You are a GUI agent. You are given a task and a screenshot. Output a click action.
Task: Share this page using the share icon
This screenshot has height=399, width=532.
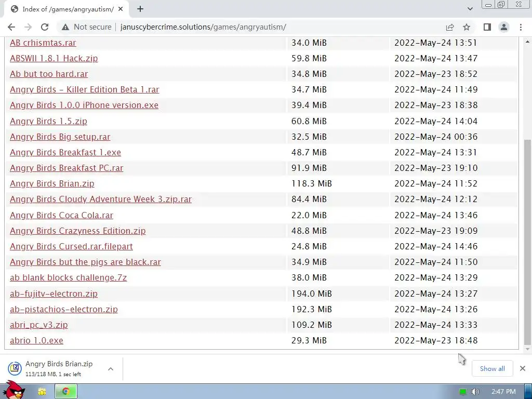click(x=450, y=27)
